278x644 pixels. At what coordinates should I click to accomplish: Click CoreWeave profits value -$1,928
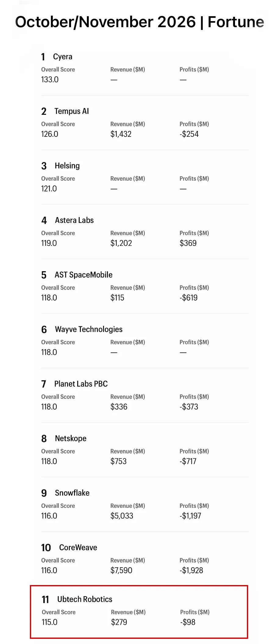pyautogui.click(x=191, y=570)
